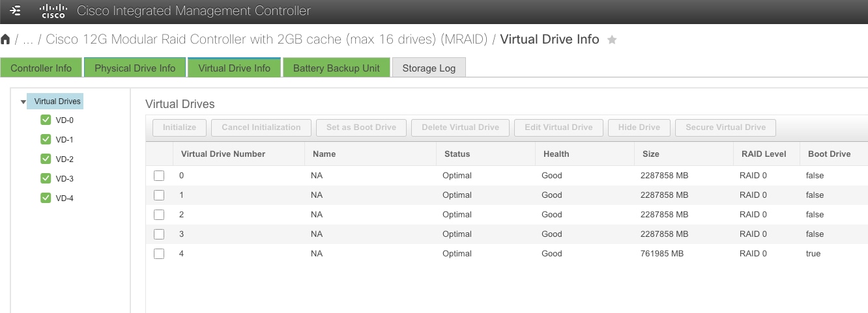This screenshot has width=868, height=313.
Task: Click the green checkmark icon beside VD-3
Action: [x=46, y=178]
